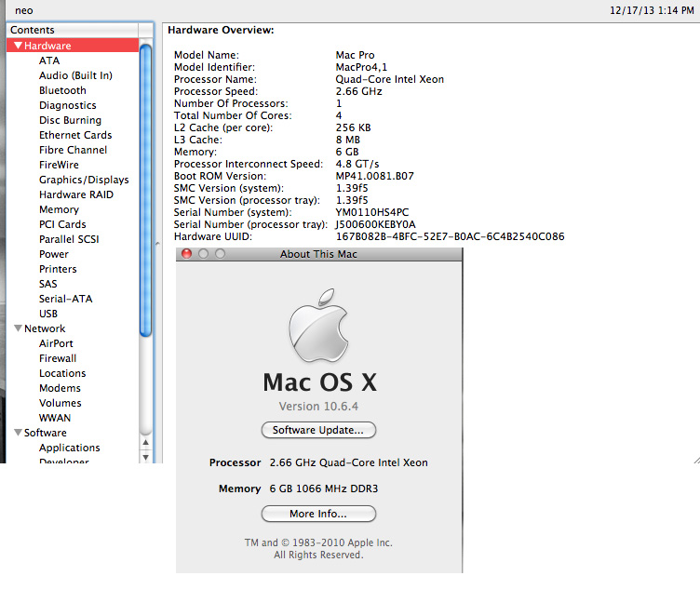Click the red close button of About This Mac

pyautogui.click(x=186, y=254)
